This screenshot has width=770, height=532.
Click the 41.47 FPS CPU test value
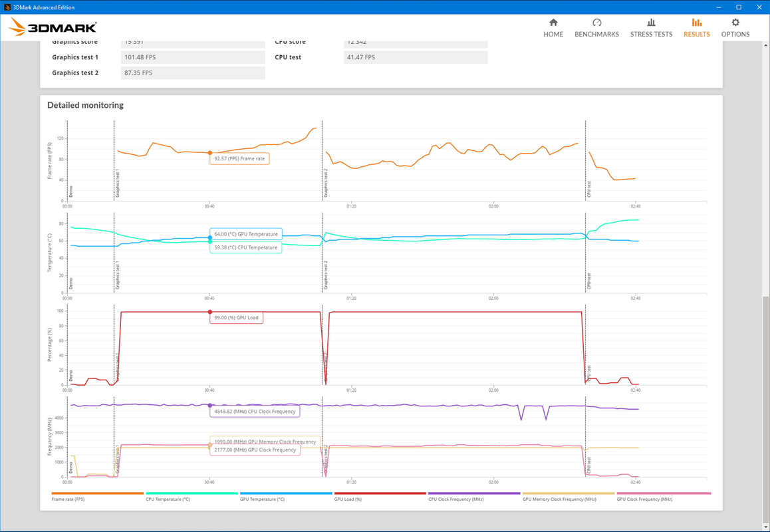pyautogui.click(x=416, y=57)
